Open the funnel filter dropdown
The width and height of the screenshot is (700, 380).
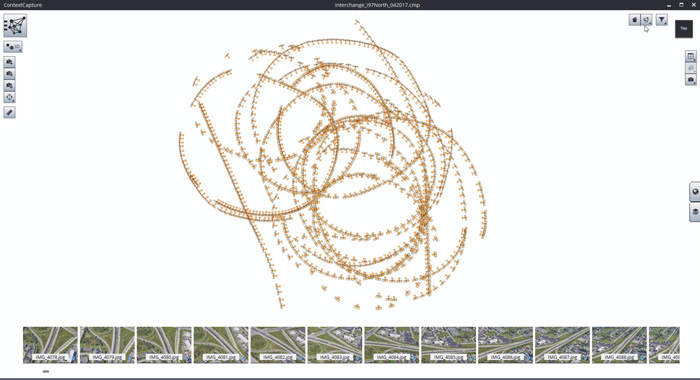pyautogui.click(x=662, y=20)
